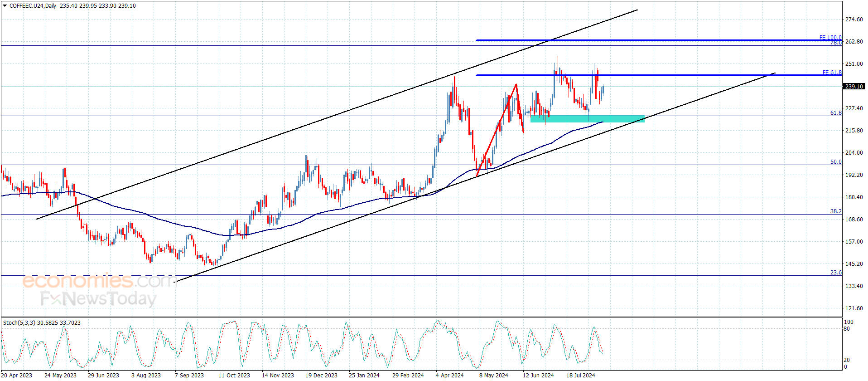Screen dimensions: 868x381
Task: Click the 215.80 price axis label
Action: 854,131
